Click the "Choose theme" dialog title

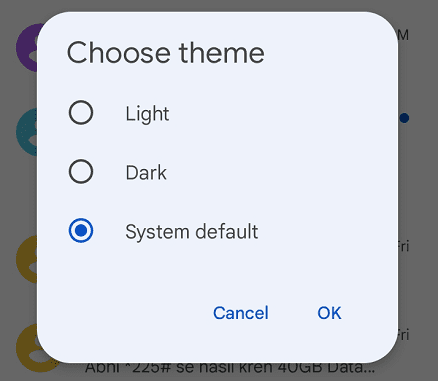(x=166, y=53)
